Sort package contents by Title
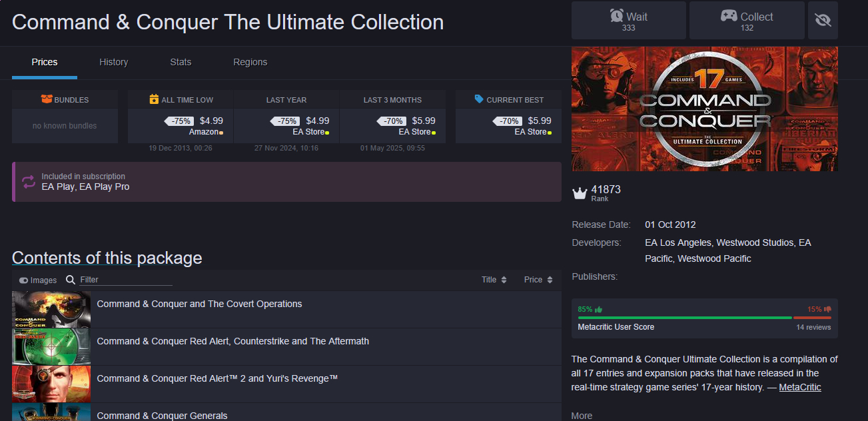Screen dimensions: 868x421 494,280
